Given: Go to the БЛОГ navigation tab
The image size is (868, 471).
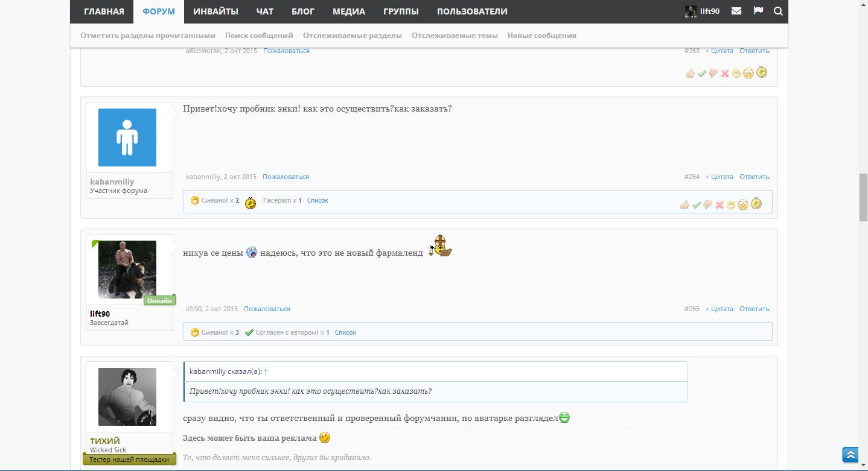Looking at the screenshot, I should point(303,11).
